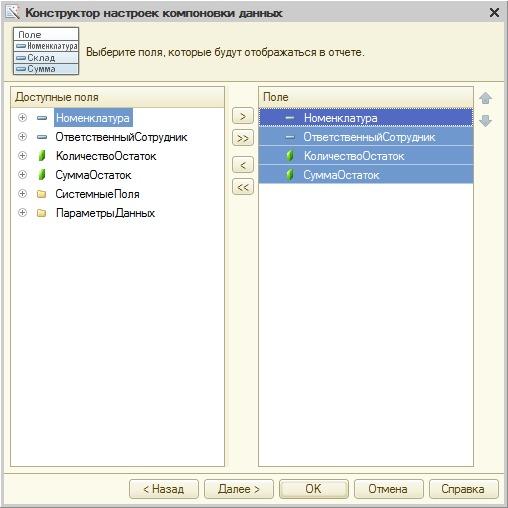The height and width of the screenshot is (508, 508).
Task: Expand ОтветственныйСотрудник tree node
Action: click(x=22, y=136)
